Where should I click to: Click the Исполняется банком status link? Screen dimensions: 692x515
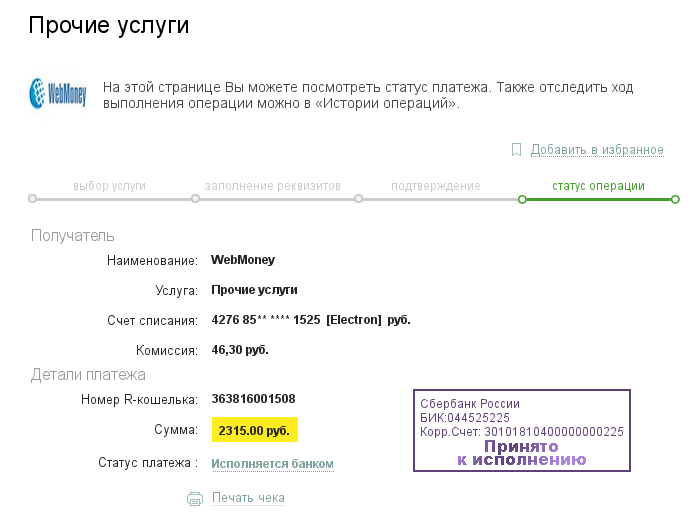[272, 464]
